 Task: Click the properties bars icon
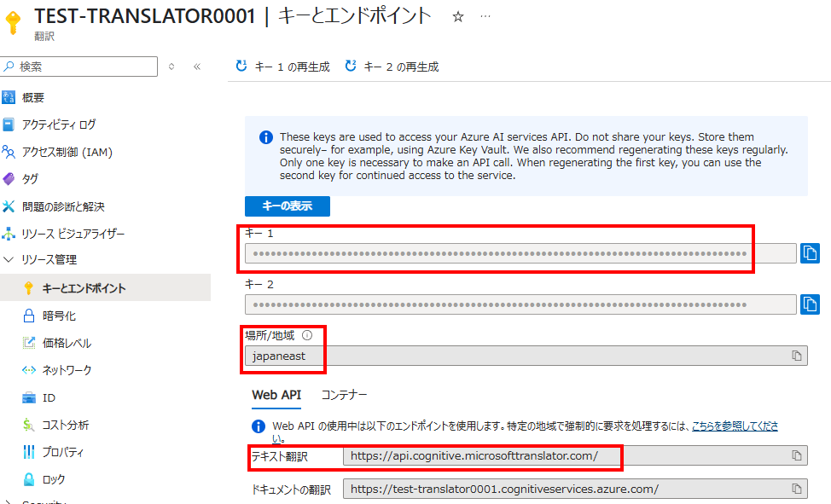29,452
